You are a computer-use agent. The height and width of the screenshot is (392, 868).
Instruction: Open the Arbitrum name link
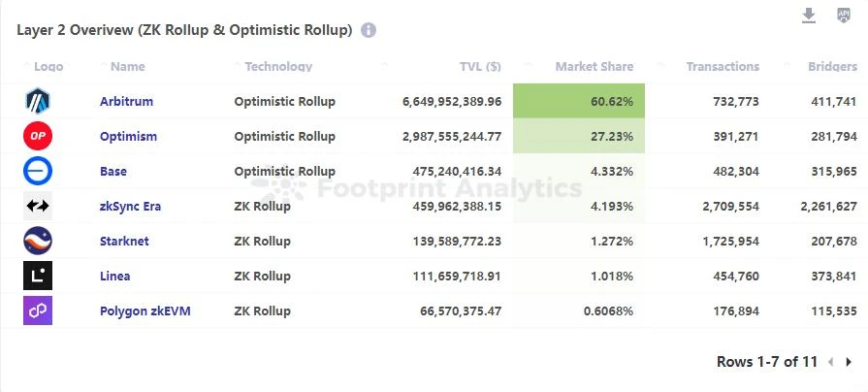pyautogui.click(x=126, y=101)
